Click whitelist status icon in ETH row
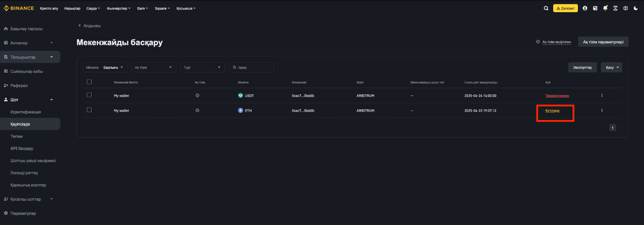Viewport: 644px width, 225px height. pyautogui.click(x=197, y=110)
